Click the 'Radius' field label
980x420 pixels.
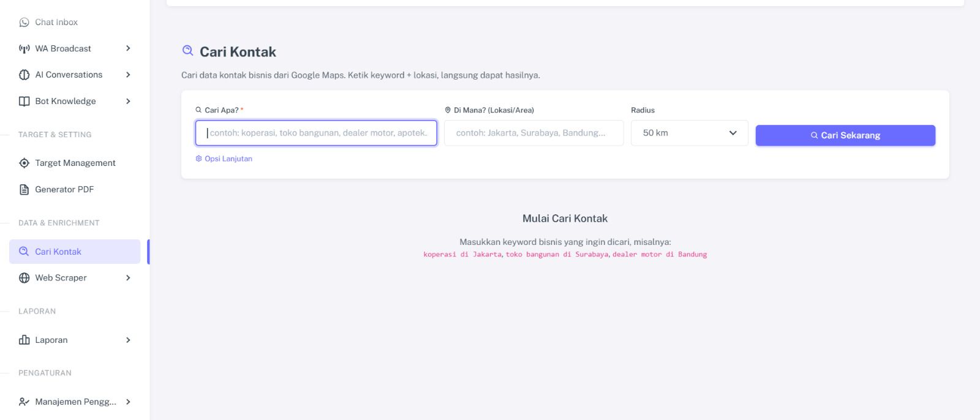pos(643,110)
